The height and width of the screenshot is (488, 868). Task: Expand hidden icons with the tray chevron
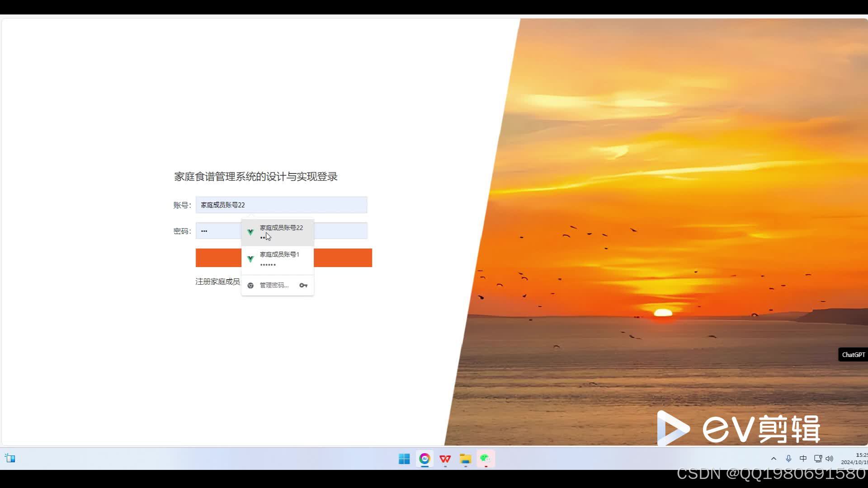click(774, 458)
